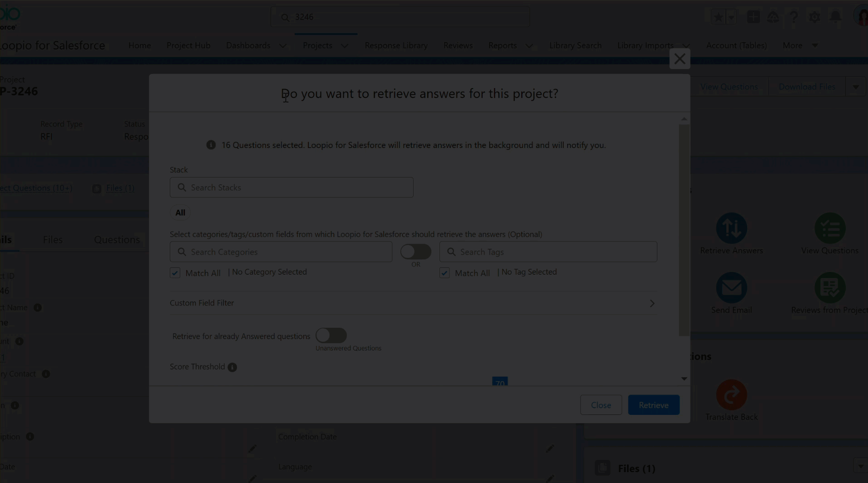Image resolution: width=868 pixels, height=483 pixels.
Task: Click the Download Files button
Action: (x=807, y=87)
